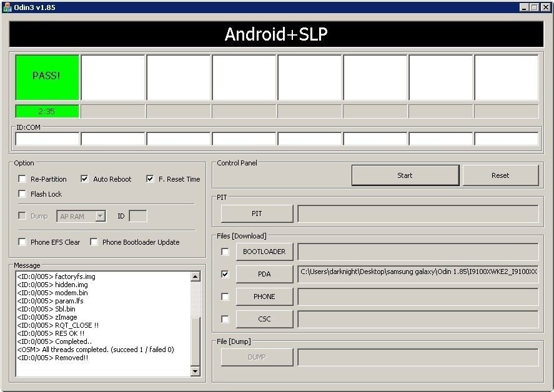Enable the Flash Lock checkbox
This screenshot has height=392, width=554.
pos(22,194)
